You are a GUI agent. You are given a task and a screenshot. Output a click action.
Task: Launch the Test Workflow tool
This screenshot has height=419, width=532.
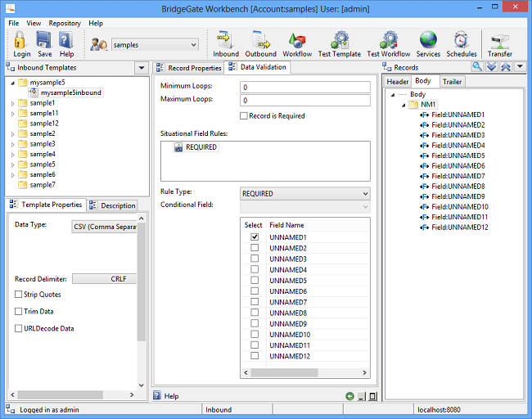389,40
